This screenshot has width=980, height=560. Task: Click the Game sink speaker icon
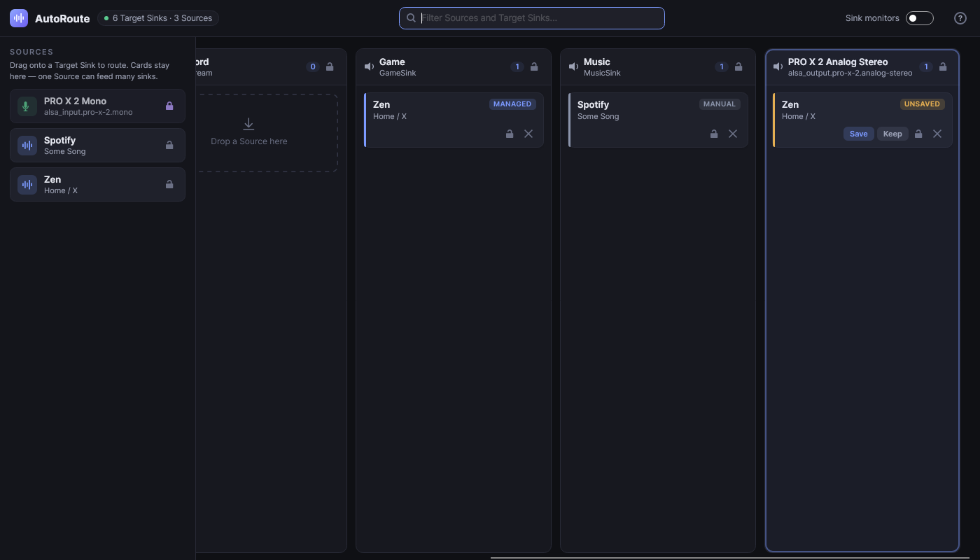click(369, 67)
